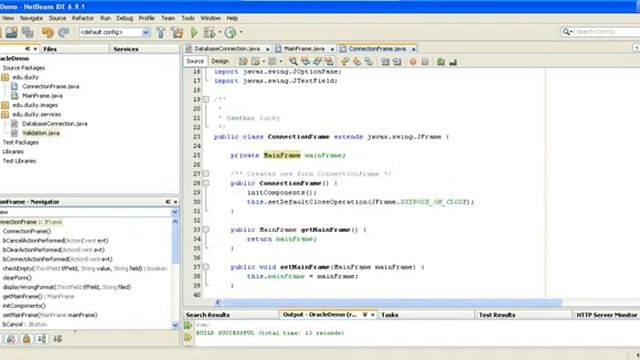
Task: Click the Save All toolbar icon
Action: pyautogui.click(x=28, y=32)
